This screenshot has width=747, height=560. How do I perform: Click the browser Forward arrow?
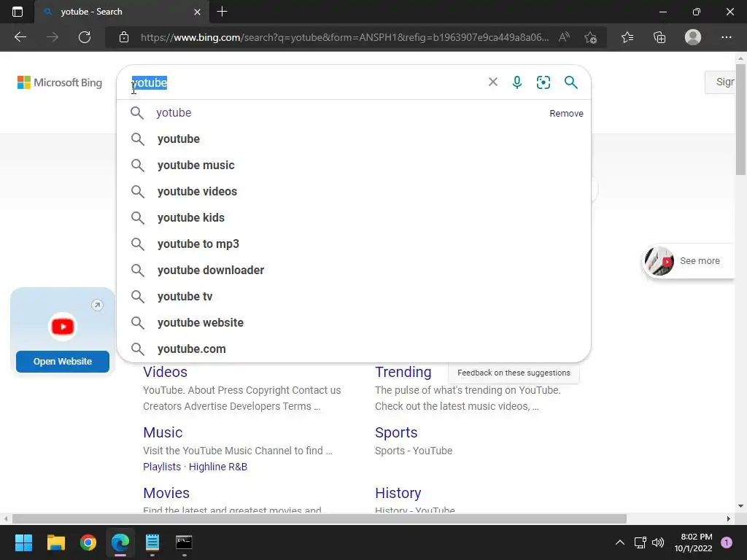[x=53, y=37]
